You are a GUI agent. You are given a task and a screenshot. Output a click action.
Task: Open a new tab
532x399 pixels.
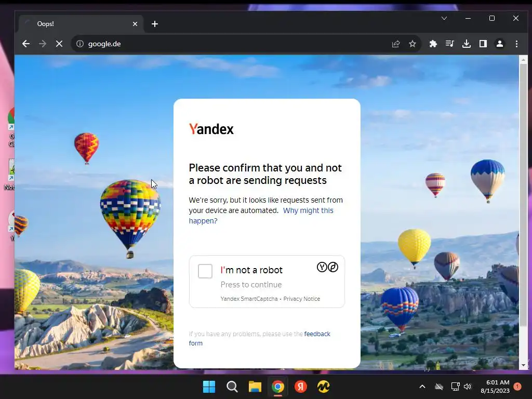[x=155, y=24]
